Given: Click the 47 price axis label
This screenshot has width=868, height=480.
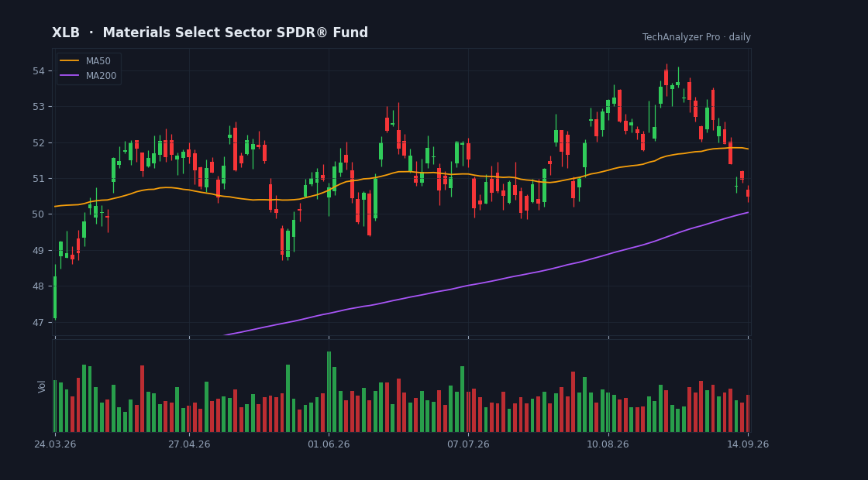Looking at the screenshot, I should 39,322.
